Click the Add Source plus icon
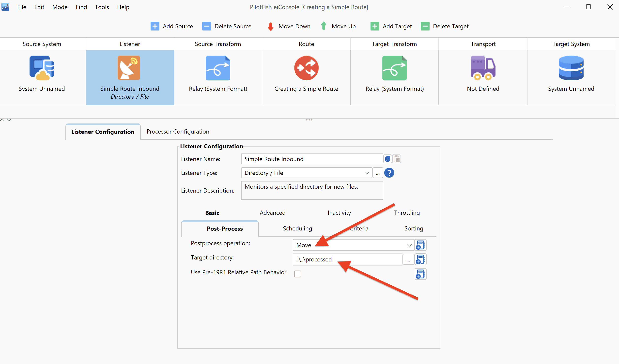 click(x=155, y=26)
